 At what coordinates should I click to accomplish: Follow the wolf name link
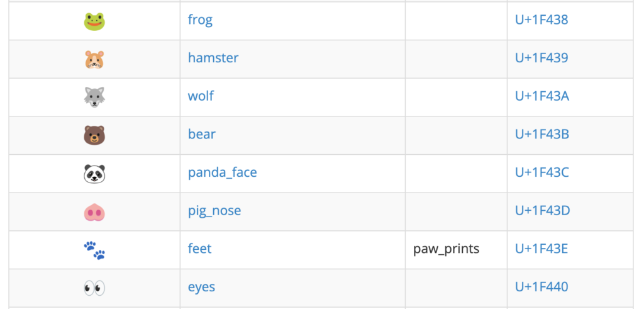pyautogui.click(x=201, y=96)
